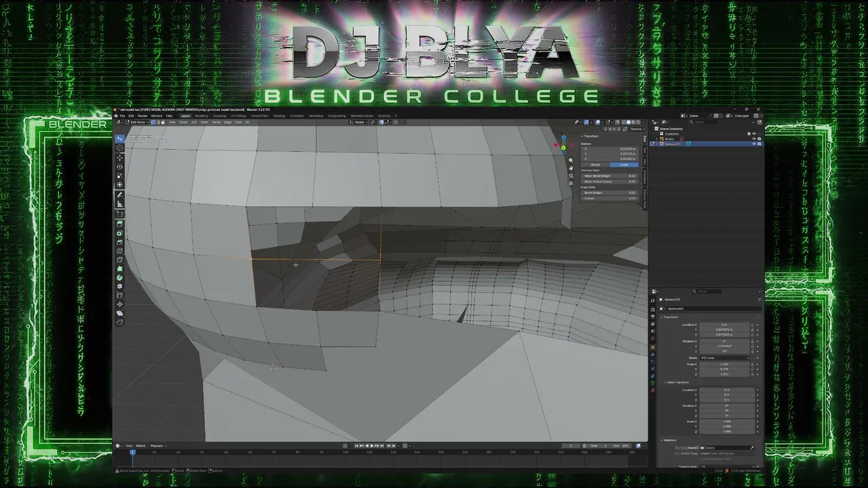Viewport: 868px width, 488px height.
Task: Click the pan view hand icon
Action: pos(570,167)
